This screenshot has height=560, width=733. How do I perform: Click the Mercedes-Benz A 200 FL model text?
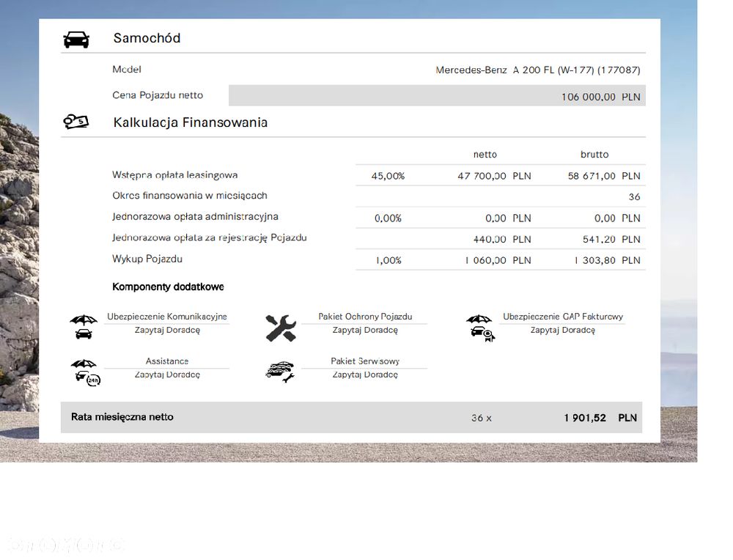(537, 70)
